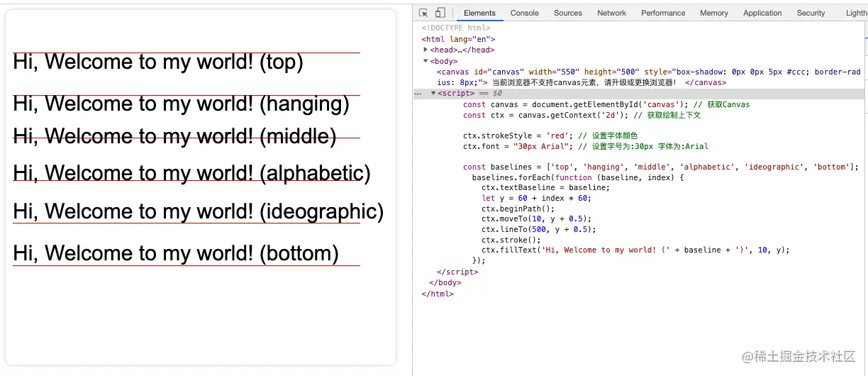Click the canvas text ending in (ideographic)

click(x=199, y=211)
